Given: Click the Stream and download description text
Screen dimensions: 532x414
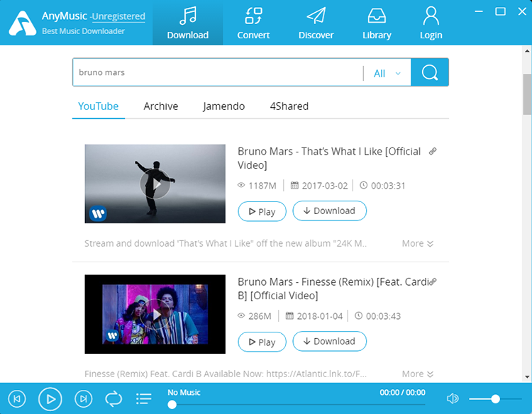Looking at the screenshot, I should tap(226, 244).
